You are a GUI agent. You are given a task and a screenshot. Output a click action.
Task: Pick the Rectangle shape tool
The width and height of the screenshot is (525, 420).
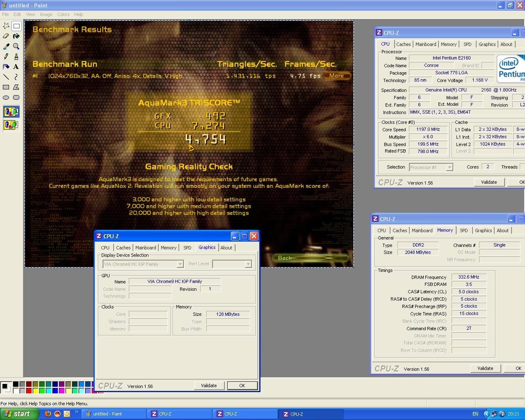pyautogui.click(x=6, y=87)
